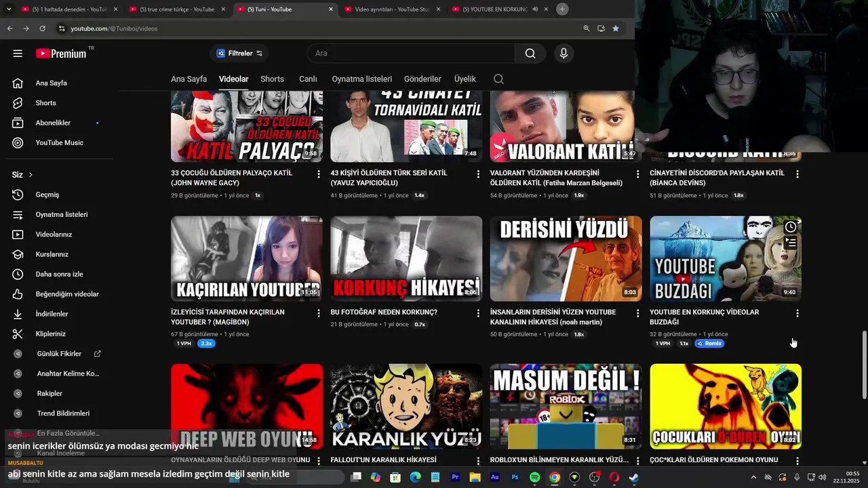Select the Videolar channel tab
This screenshot has width=868, height=488.
click(x=233, y=79)
